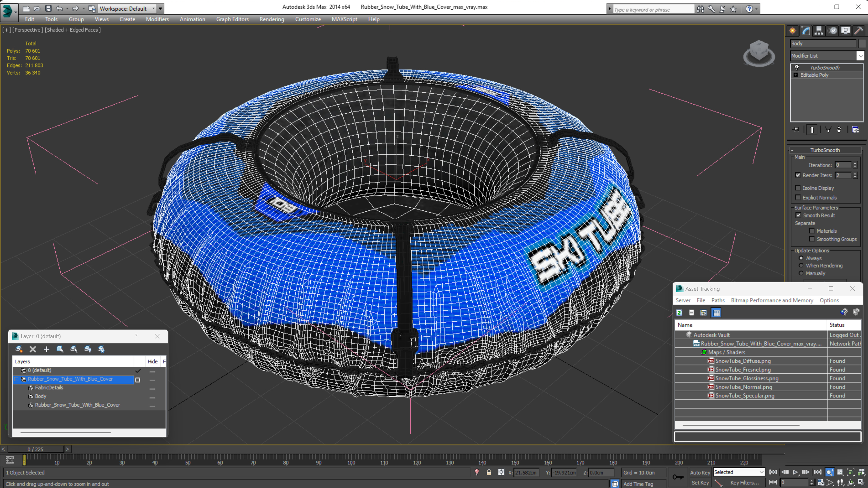Screen dimensions: 868x488
Task: Enable Isoline Display checkbox
Action: pyautogui.click(x=798, y=188)
